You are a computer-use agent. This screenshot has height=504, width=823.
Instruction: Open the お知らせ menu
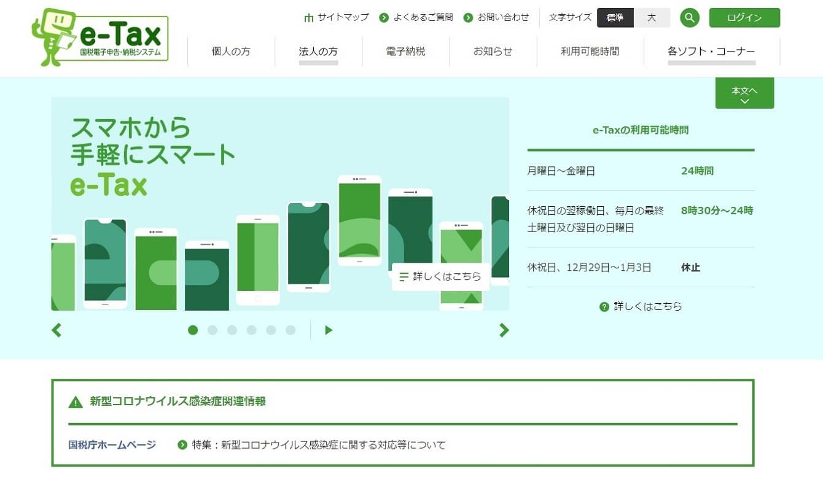coord(493,52)
